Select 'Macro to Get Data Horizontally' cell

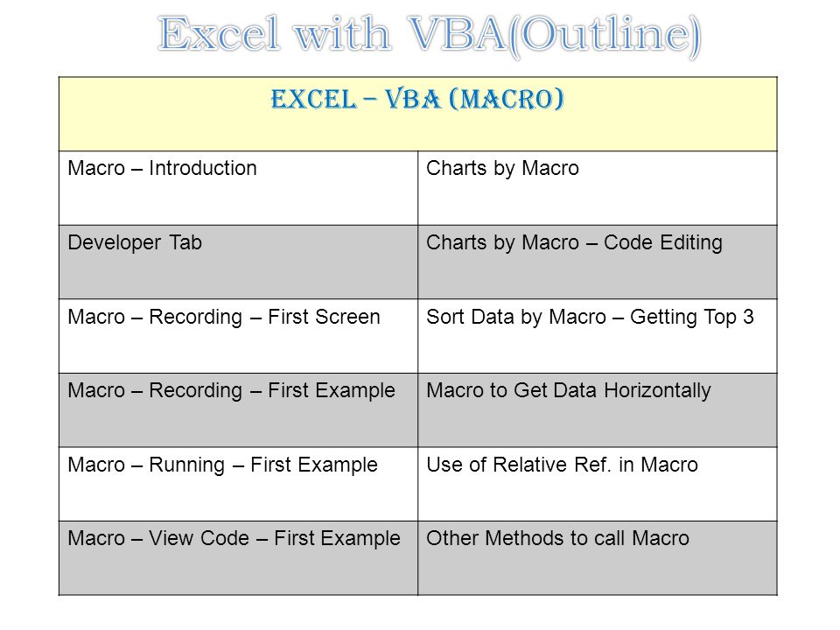pos(598,410)
